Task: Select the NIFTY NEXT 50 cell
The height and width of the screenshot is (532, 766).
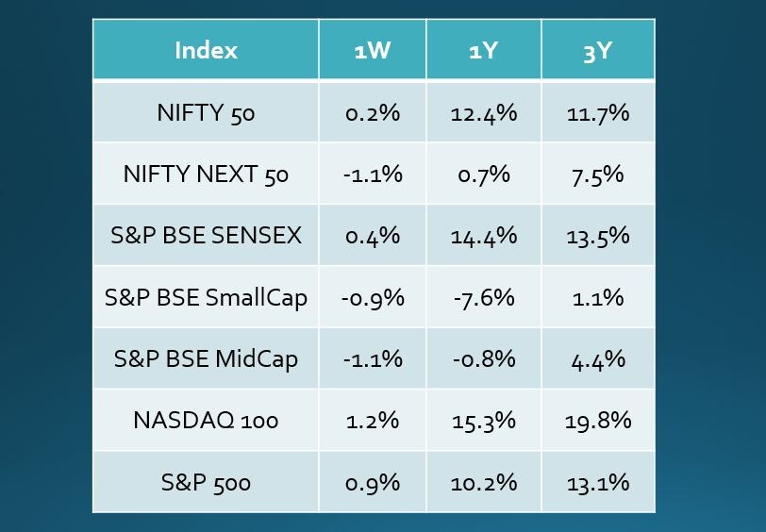Action: pos(206,175)
